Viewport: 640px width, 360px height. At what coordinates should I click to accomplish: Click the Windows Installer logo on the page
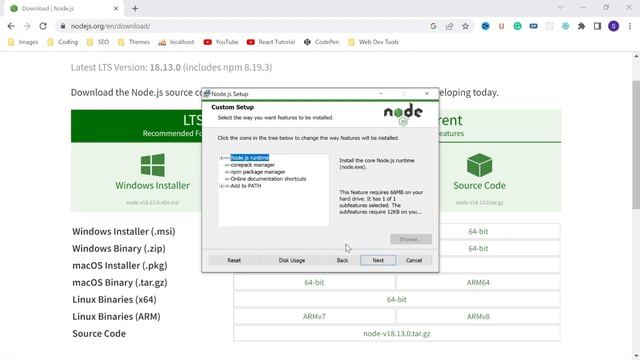pos(152,165)
